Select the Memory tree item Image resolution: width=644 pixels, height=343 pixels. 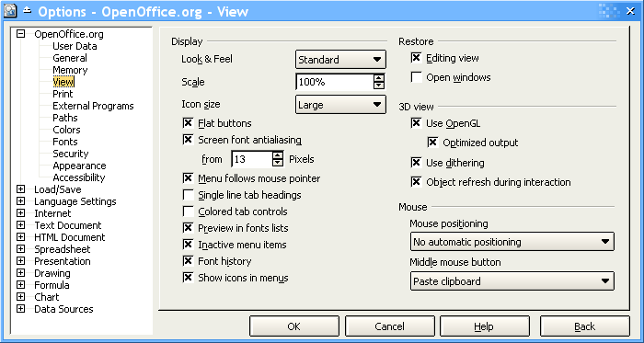(x=70, y=70)
